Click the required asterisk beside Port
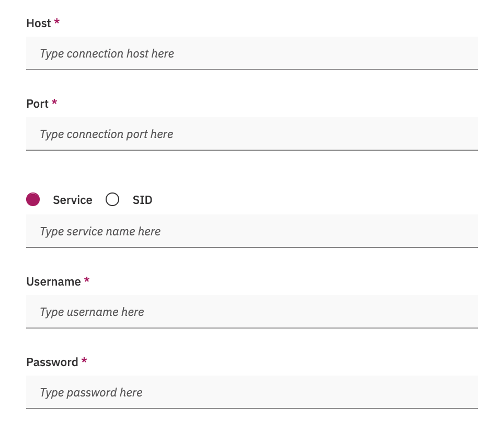Viewport: 504px width, 431px height. click(x=54, y=103)
